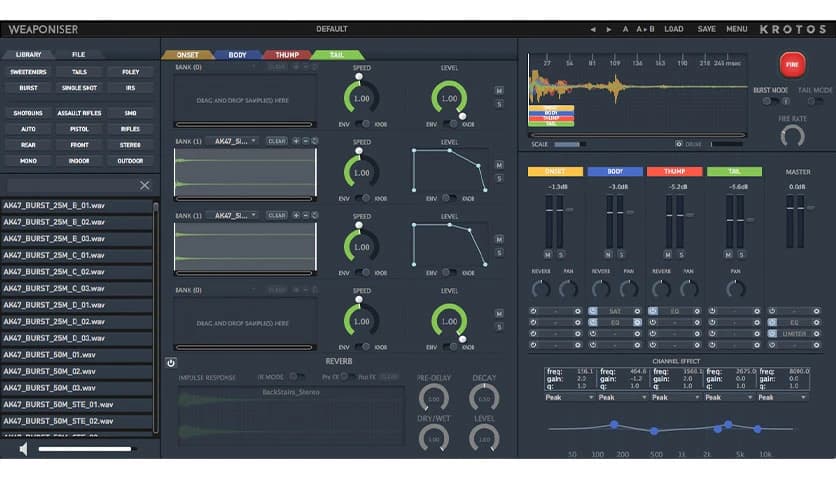
Task: Switch to the TAIL tab
Action: point(336,55)
